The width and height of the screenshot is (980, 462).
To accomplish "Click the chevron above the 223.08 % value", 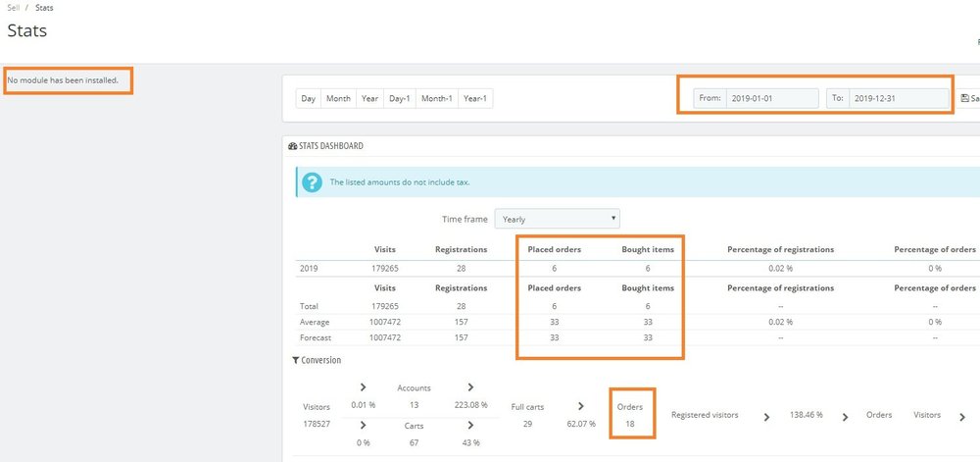I will pyautogui.click(x=470, y=387).
